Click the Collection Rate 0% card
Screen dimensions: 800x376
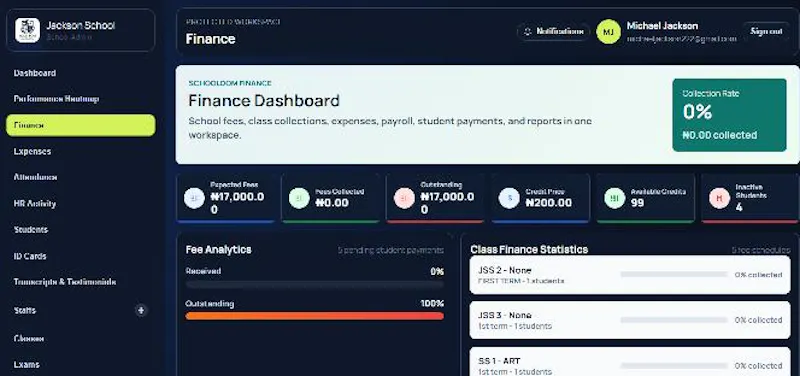coord(729,115)
